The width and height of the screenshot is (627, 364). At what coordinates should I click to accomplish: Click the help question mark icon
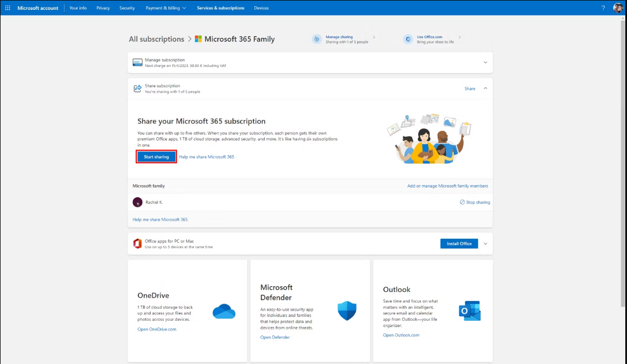point(603,8)
